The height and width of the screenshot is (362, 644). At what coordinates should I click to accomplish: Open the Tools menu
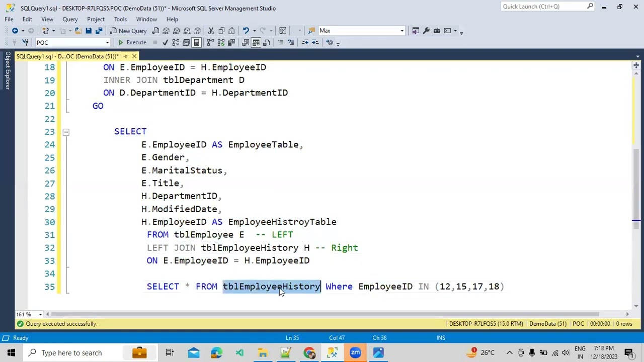click(120, 19)
